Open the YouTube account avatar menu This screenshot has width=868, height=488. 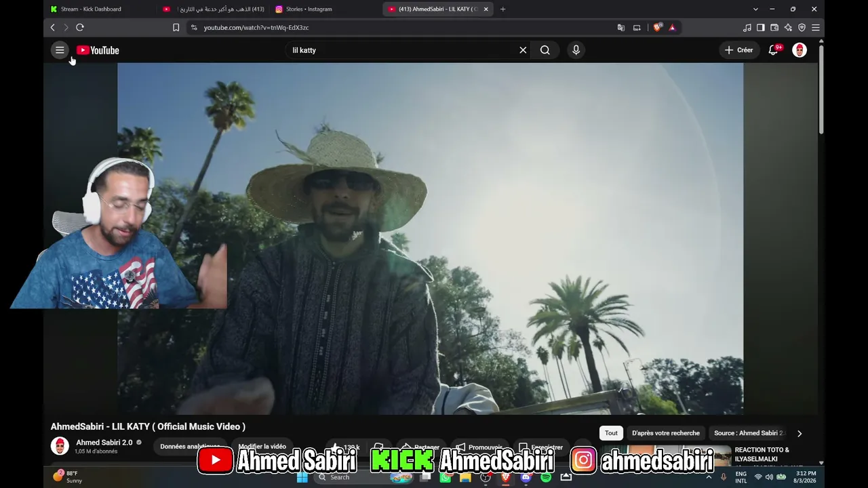click(x=800, y=50)
